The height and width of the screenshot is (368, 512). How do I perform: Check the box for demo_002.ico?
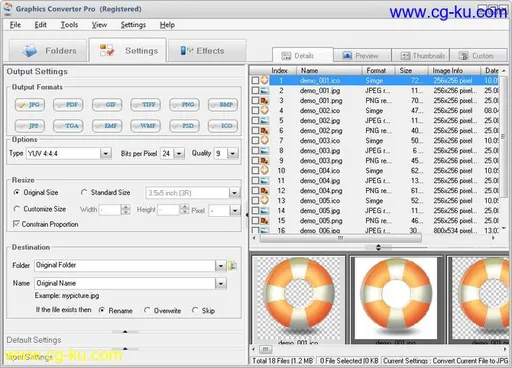[x=255, y=110]
